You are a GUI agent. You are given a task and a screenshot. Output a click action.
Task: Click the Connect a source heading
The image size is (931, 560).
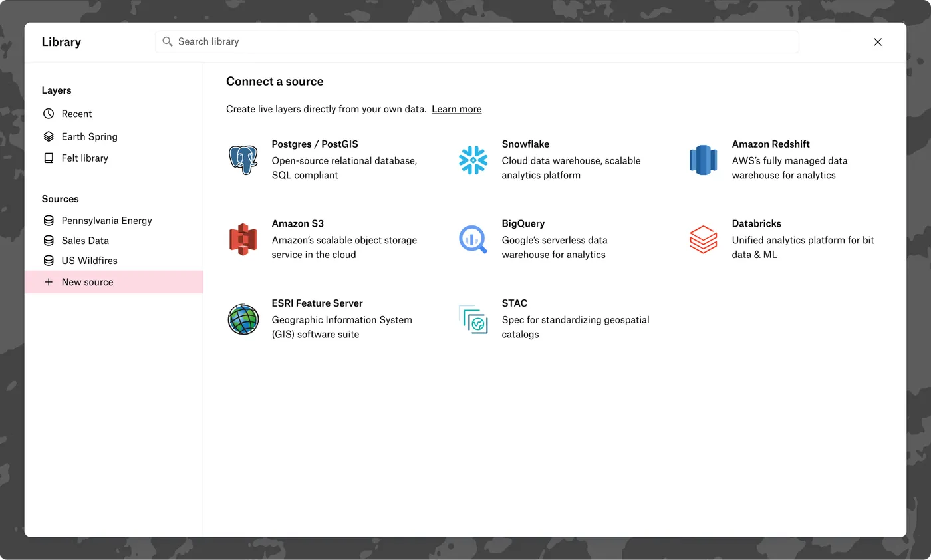pyautogui.click(x=275, y=82)
